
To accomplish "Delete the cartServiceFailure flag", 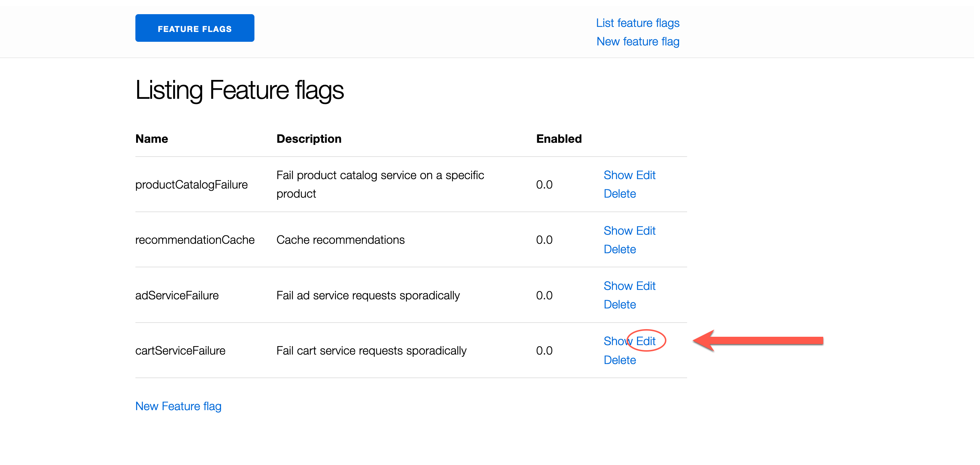I will [x=619, y=360].
